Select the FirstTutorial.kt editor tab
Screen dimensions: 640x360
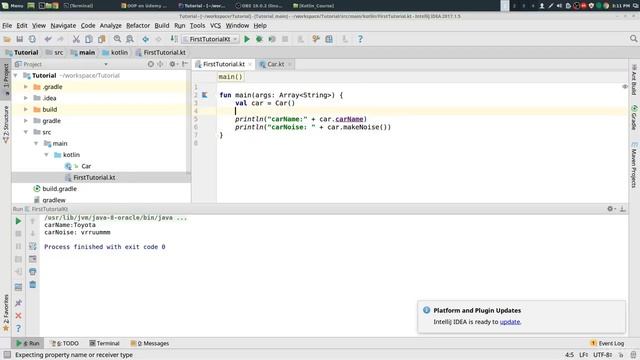click(224, 64)
